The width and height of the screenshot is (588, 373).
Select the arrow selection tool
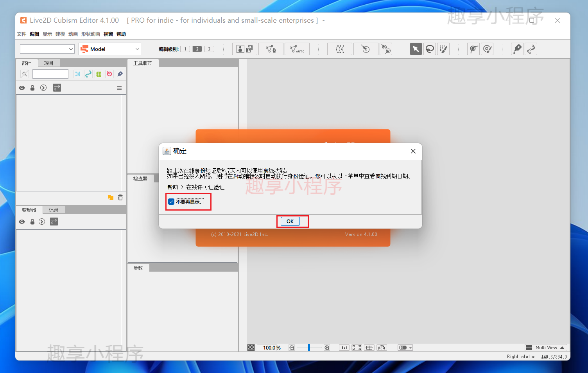[416, 49]
